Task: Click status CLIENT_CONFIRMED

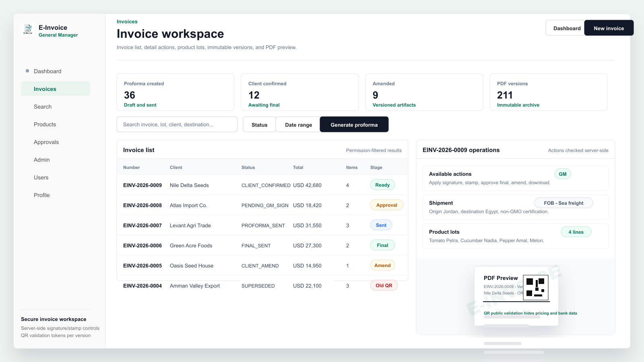Action: (x=266, y=185)
